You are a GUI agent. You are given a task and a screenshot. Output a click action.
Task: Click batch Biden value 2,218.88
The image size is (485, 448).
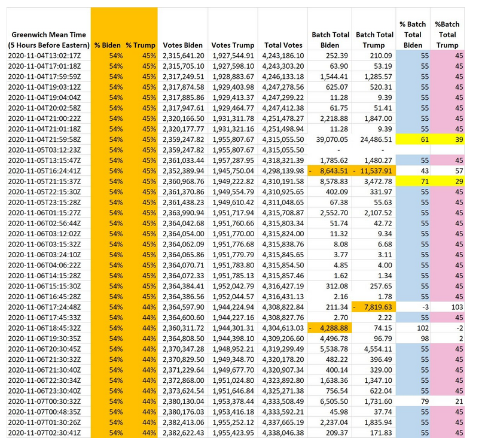[334, 118]
